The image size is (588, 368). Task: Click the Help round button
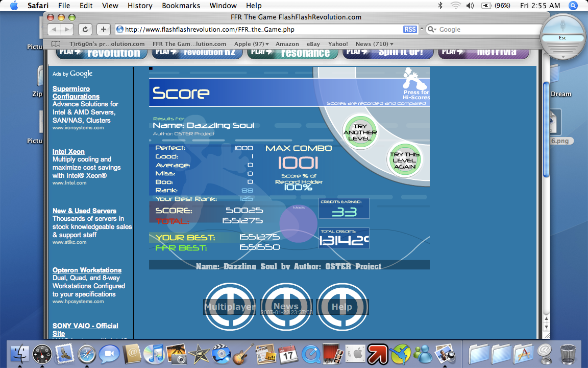[342, 307]
